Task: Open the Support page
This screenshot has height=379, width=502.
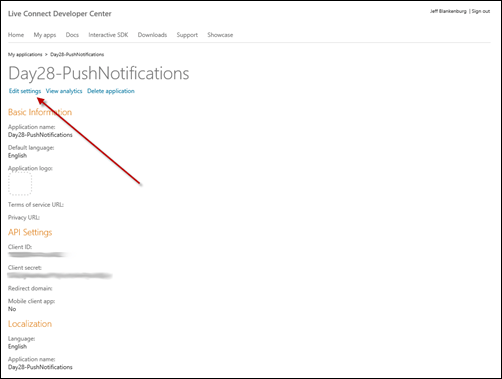Action: tap(187, 35)
